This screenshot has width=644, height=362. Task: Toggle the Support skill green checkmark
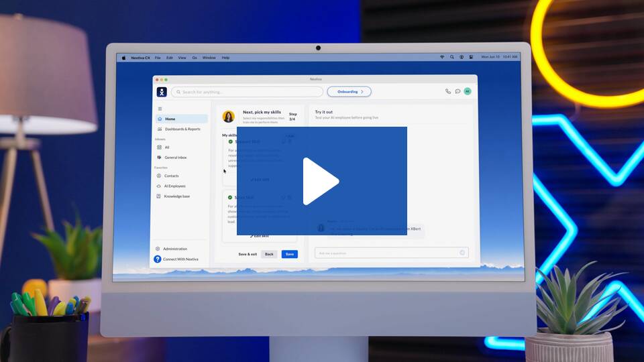click(230, 141)
